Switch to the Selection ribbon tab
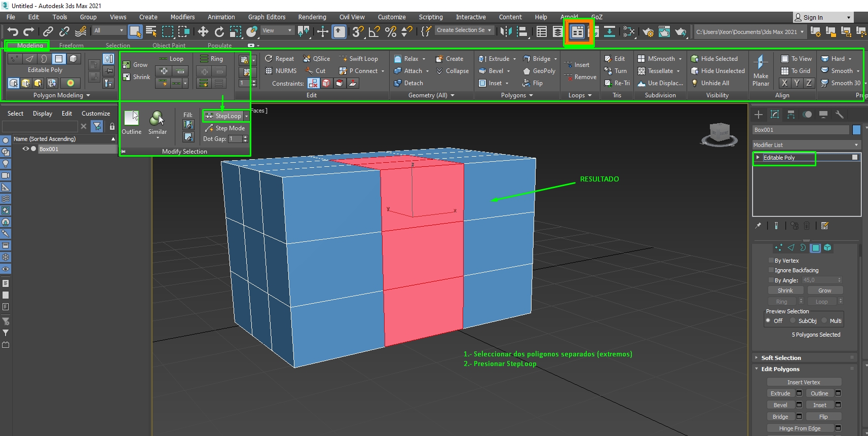Screen dimensions: 868x436 [118, 46]
